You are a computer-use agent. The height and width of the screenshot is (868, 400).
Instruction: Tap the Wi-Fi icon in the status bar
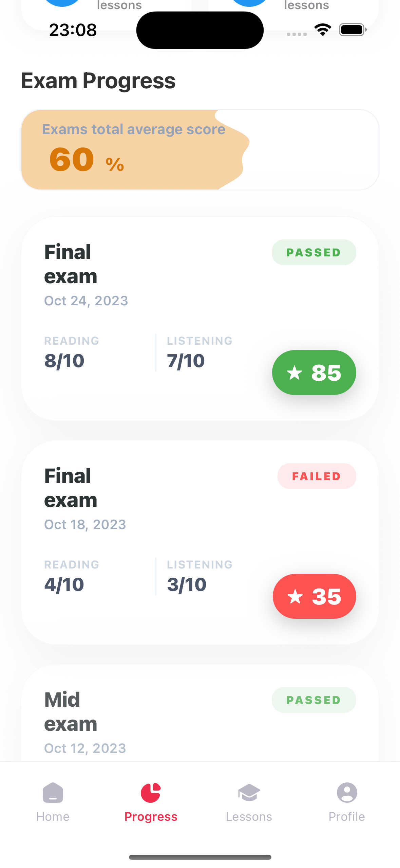[x=322, y=30]
